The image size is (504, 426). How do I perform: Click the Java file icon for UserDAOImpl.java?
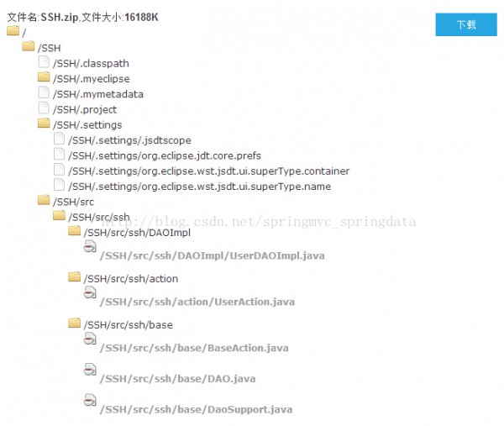[x=90, y=246]
